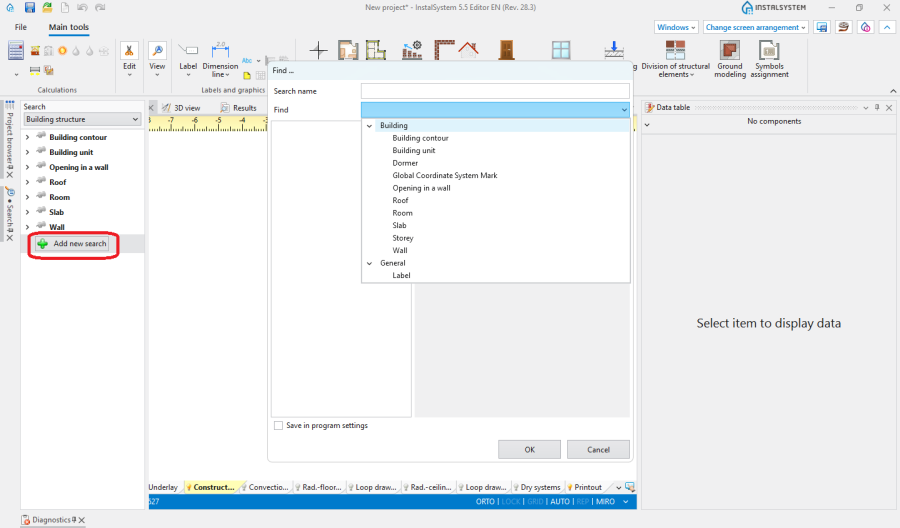
Task: Click the Save project icon in title bar
Action: pyautogui.click(x=30, y=7)
